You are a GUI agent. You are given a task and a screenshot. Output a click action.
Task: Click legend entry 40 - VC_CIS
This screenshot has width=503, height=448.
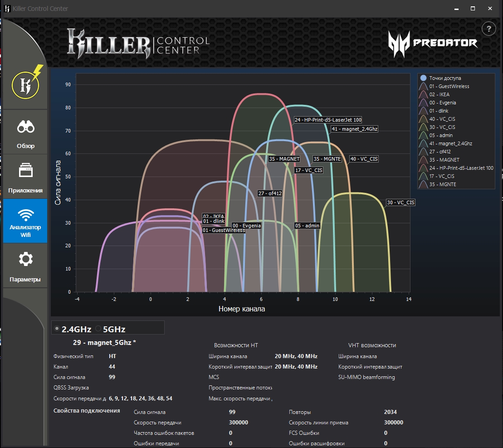(442, 119)
